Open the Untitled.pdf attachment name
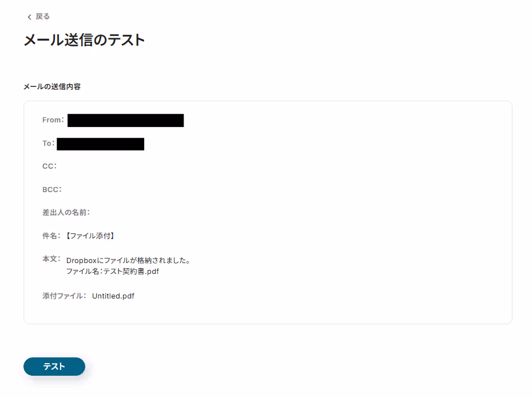Image resolution: width=532 pixels, height=398 pixels. 113,296
